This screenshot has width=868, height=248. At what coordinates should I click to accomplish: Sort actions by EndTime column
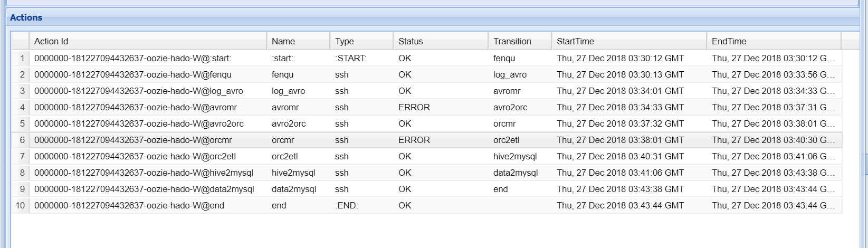point(729,41)
